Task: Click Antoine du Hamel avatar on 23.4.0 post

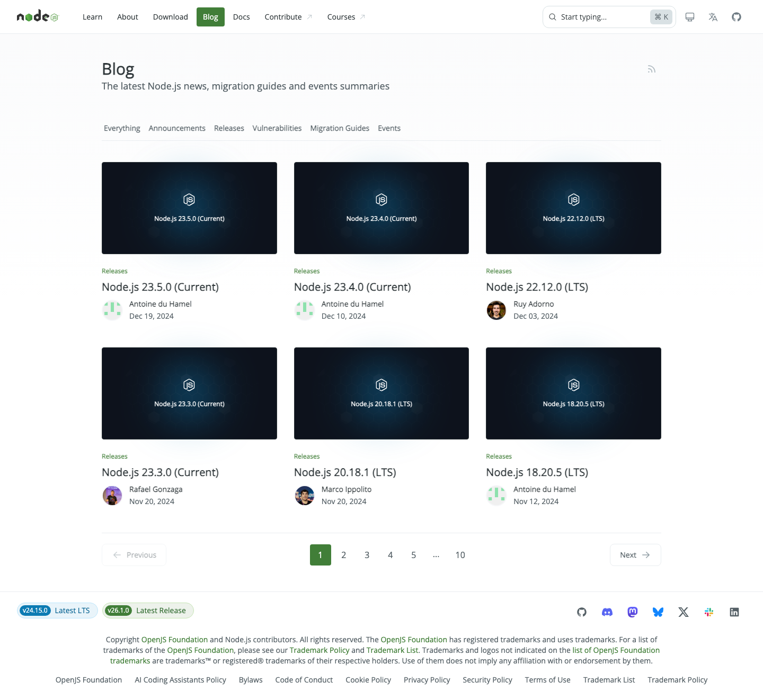Action: (305, 310)
